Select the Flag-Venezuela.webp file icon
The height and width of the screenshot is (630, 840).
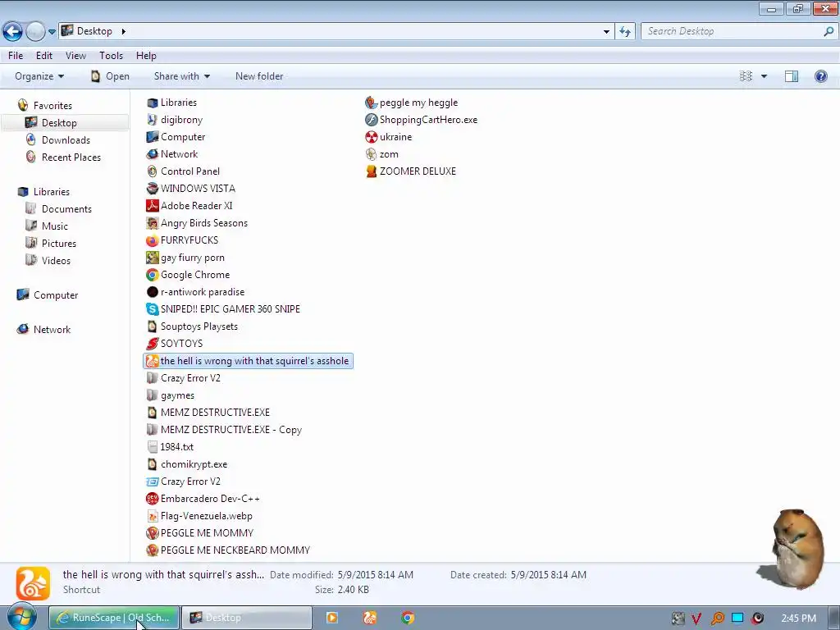[152, 516]
